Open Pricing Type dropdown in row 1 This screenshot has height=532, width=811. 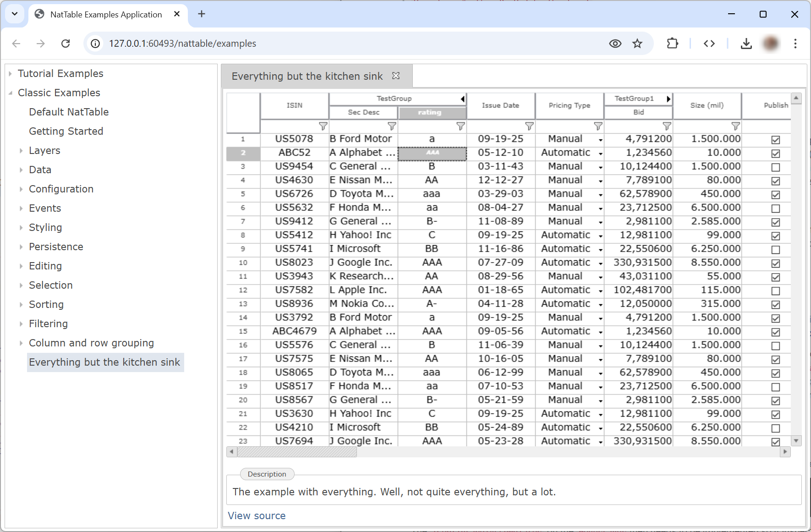pyautogui.click(x=600, y=140)
